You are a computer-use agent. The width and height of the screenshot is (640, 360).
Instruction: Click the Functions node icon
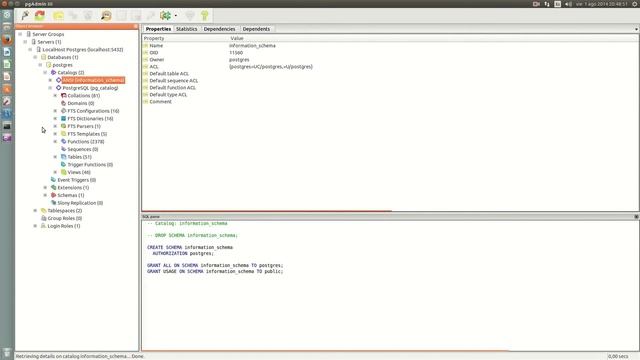pyautogui.click(x=64, y=142)
